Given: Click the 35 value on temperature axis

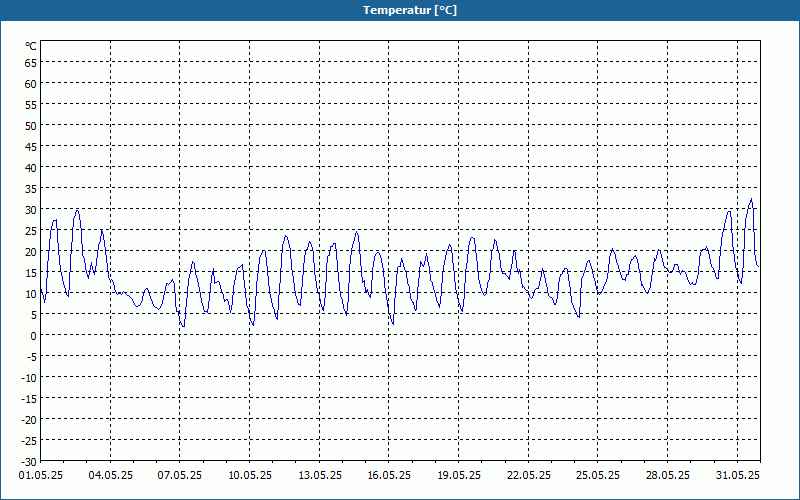Looking at the screenshot, I should 31,189.
